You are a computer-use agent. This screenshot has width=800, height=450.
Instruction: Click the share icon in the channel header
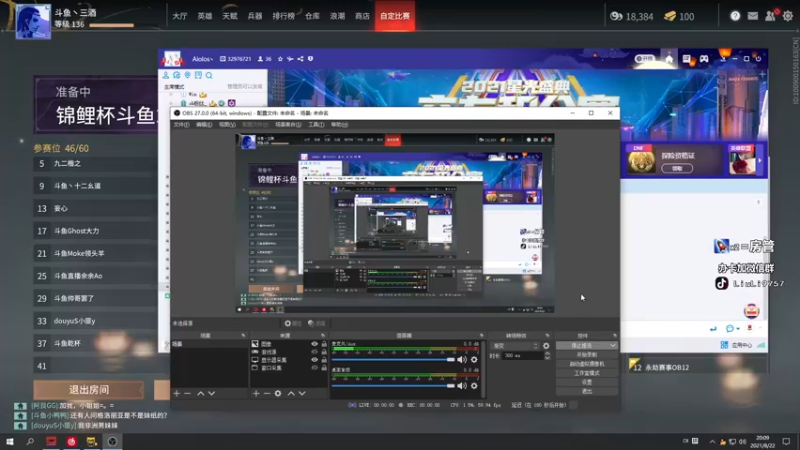(x=301, y=59)
